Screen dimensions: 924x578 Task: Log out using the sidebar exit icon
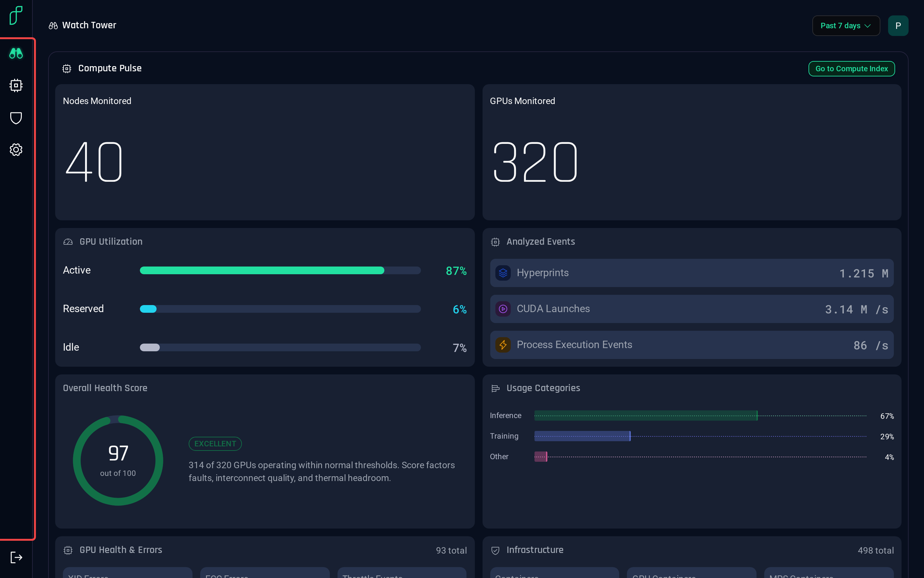point(16,557)
